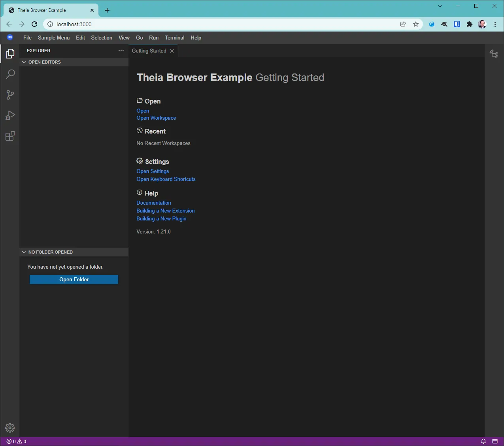Open the Explorer view in the sidebar
This screenshot has width=504, height=446.
pyautogui.click(x=10, y=54)
